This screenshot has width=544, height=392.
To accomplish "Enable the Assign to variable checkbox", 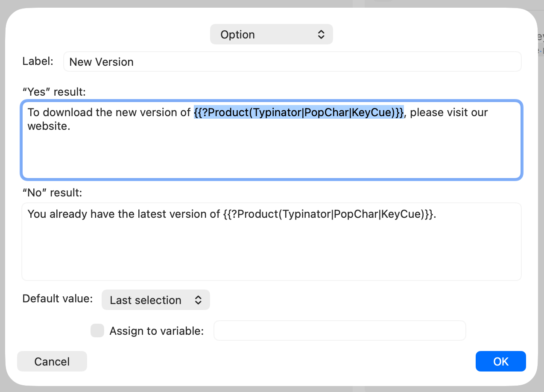I will pos(97,331).
